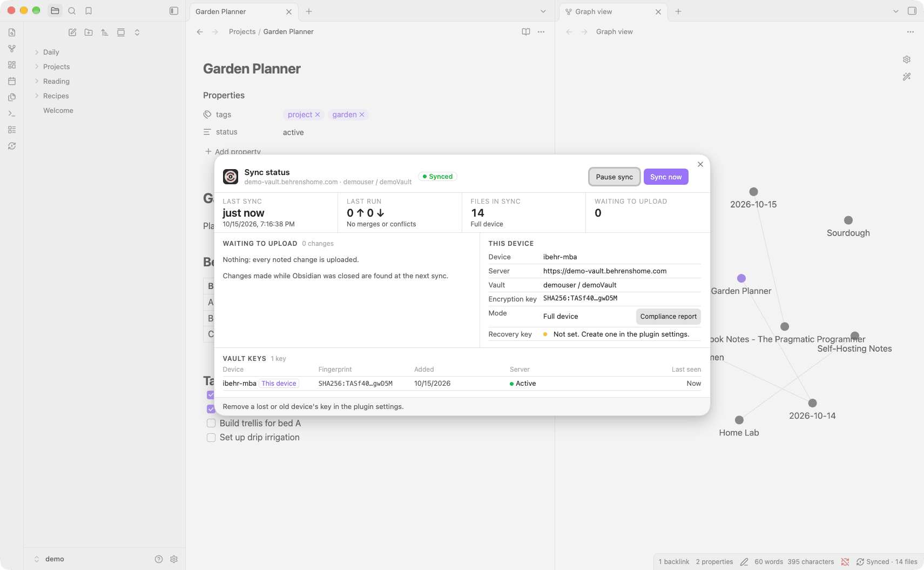
Task: Click the Sync now button
Action: [x=666, y=177]
